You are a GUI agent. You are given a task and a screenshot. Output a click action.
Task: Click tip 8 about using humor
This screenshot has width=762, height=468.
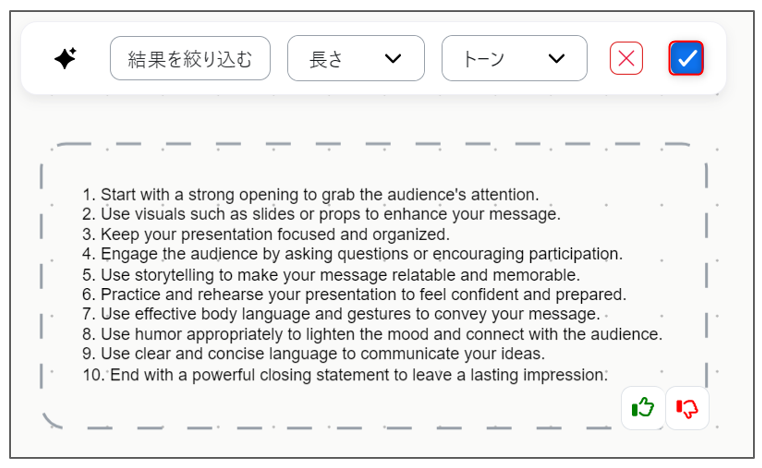(x=372, y=334)
